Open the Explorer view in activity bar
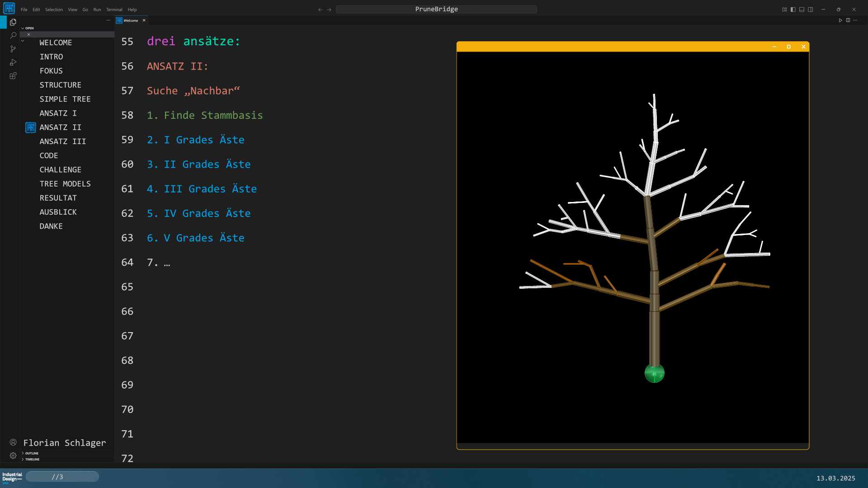 13,22
